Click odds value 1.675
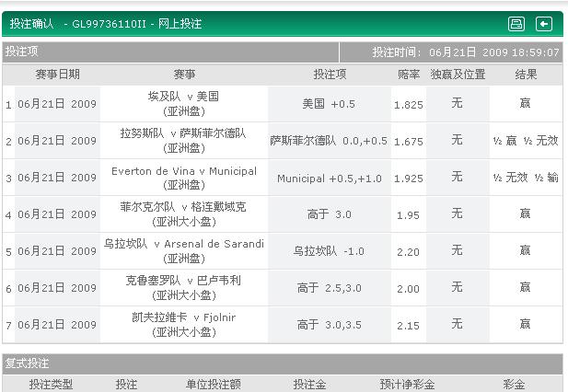 (x=408, y=142)
